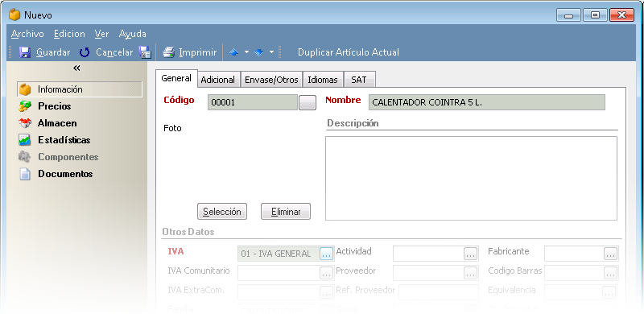Click inside the Descripción text area
644x314 pixels.
point(471,179)
